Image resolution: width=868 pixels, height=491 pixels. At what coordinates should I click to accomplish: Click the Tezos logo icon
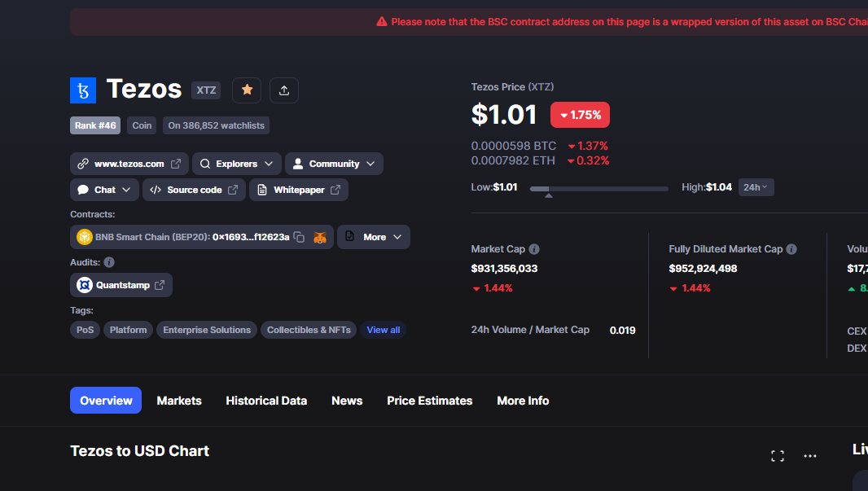(83, 90)
